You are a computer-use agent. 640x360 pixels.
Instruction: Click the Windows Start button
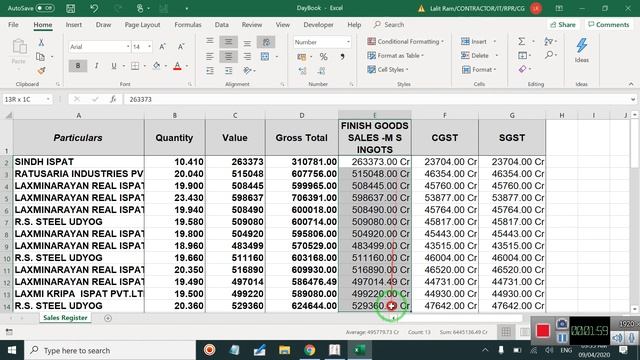pyautogui.click(x=12, y=350)
